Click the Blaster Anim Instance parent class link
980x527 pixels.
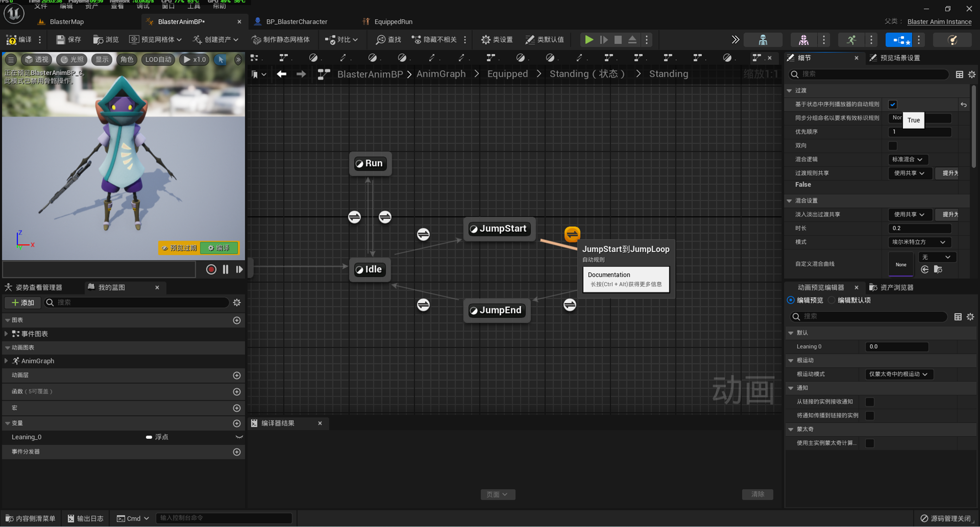point(939,22)
